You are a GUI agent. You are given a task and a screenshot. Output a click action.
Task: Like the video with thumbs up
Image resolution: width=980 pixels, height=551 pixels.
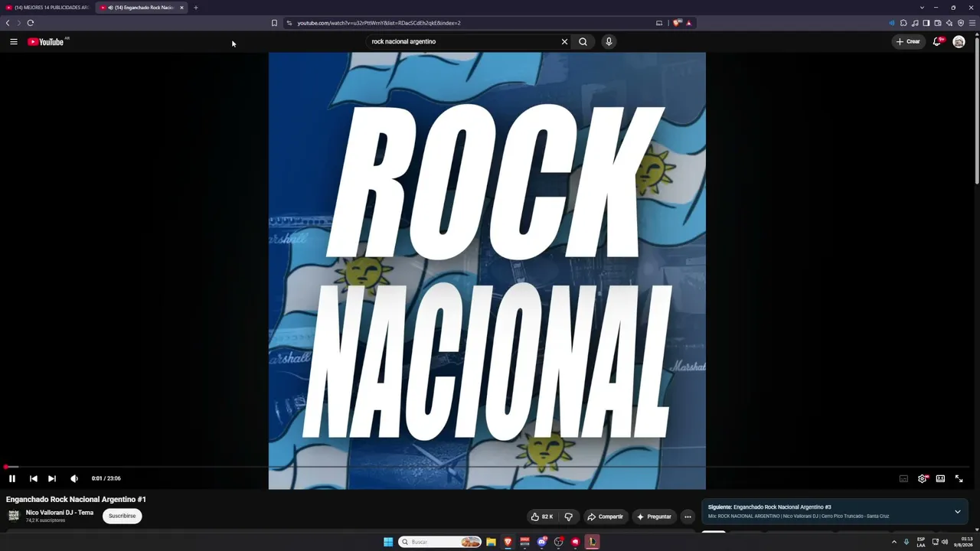click(541, 517)
